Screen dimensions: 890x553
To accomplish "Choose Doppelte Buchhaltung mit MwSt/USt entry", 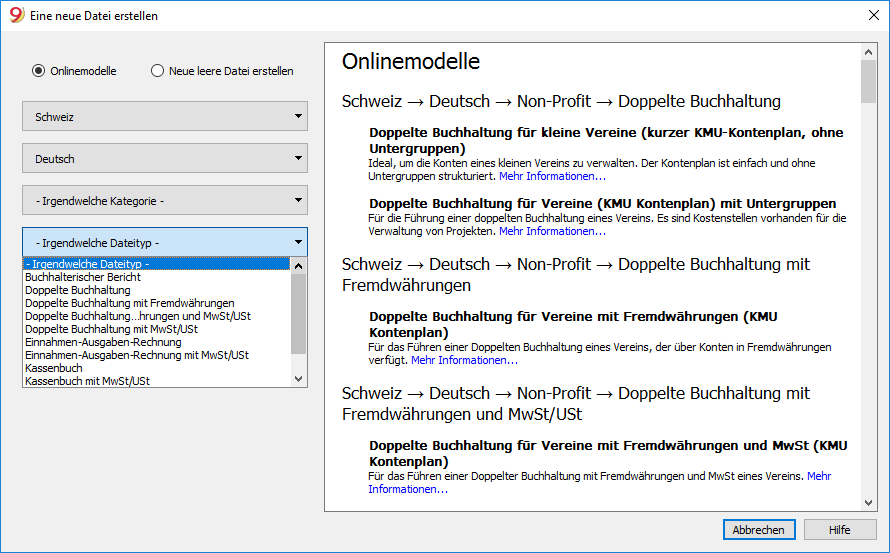I will 111,329.
